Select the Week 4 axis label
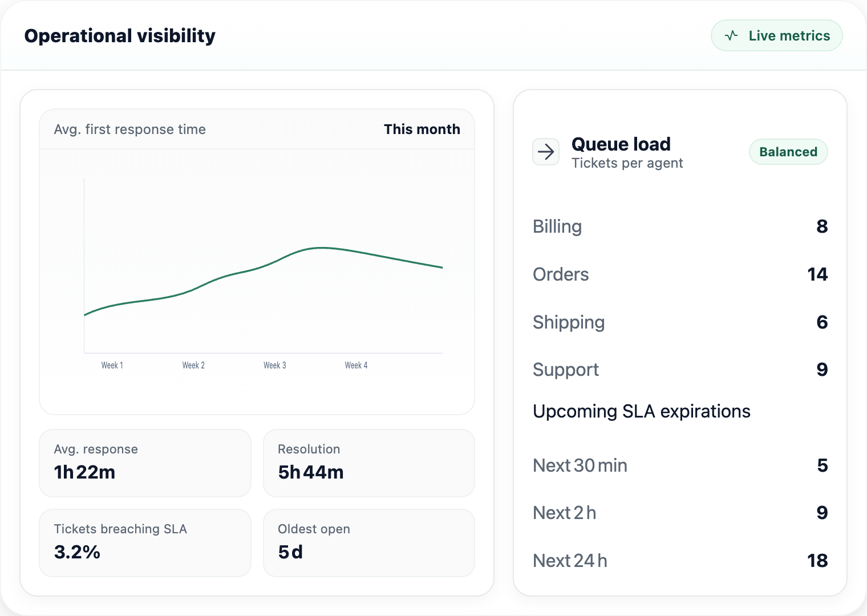This screenshot has width=867, height=616. click(356, 365)
